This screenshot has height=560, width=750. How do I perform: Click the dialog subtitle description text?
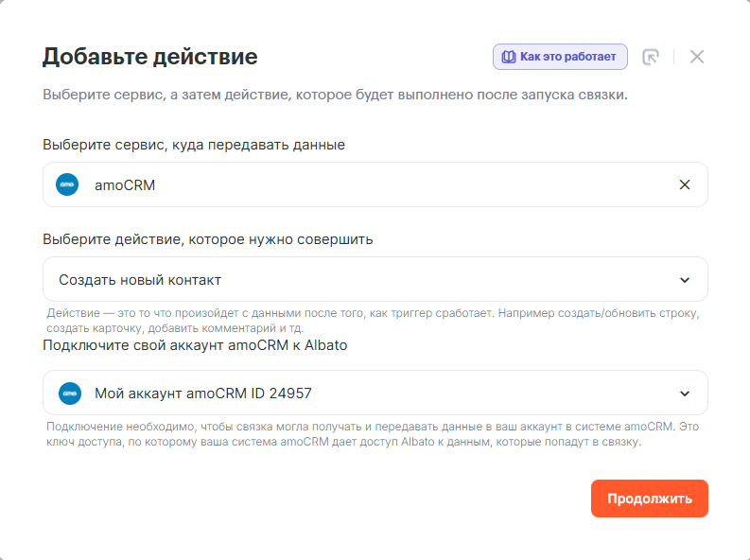point(335,96)
